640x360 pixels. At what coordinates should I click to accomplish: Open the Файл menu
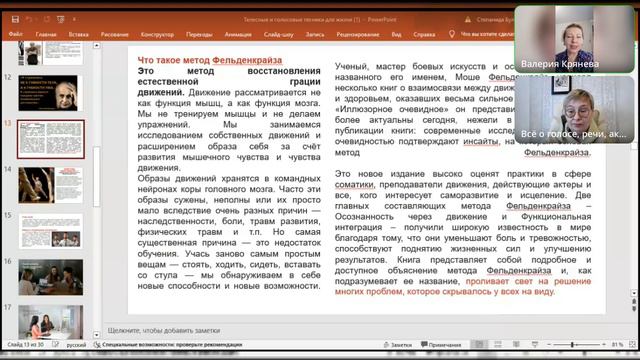(16, 34)
